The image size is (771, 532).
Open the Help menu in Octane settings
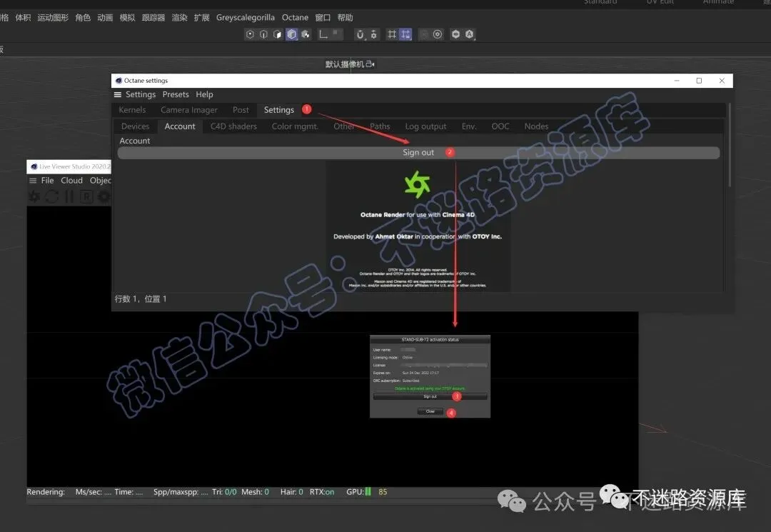[x=205, y=94]
